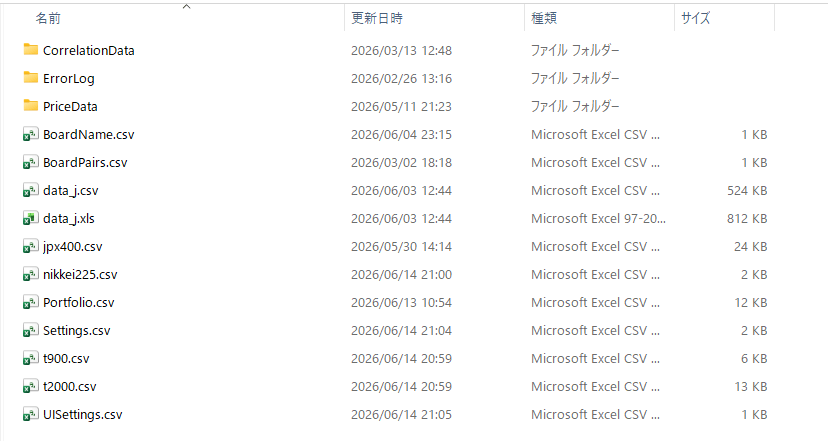The height and width of the screenshot is (441, 828).
Task: Click the UISettings.csv file icon
Action: point(31,414)
